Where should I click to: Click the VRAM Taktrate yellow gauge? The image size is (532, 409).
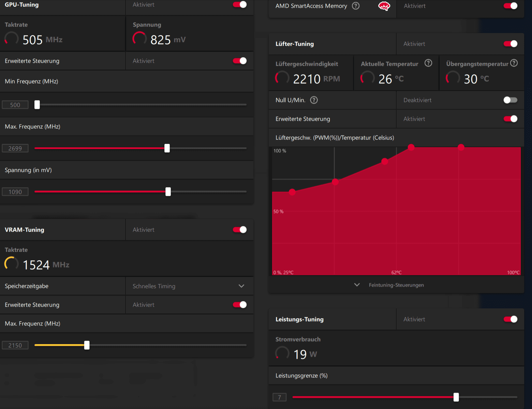pyautogui.click(x=11, y=264)
